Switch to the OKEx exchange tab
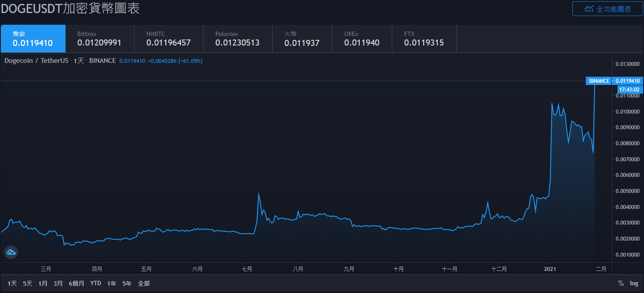The height and width of the screenshot is (293, 644). click(362, 39)
